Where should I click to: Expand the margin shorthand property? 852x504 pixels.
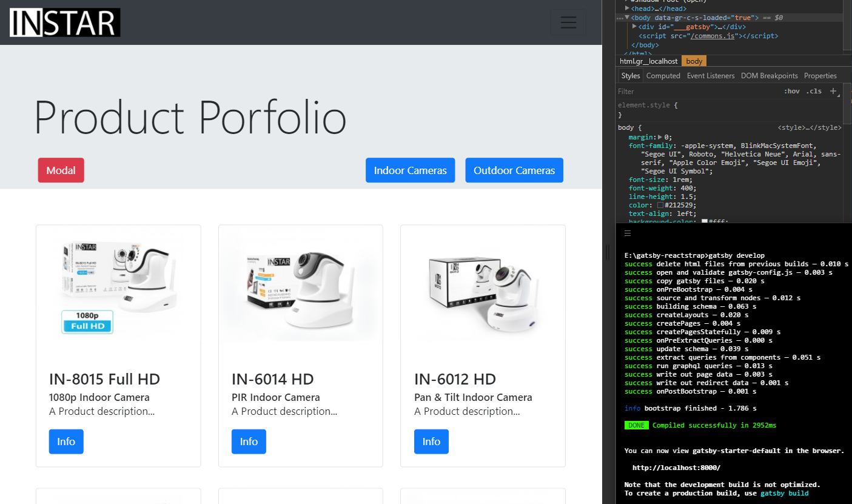(660, 137)
